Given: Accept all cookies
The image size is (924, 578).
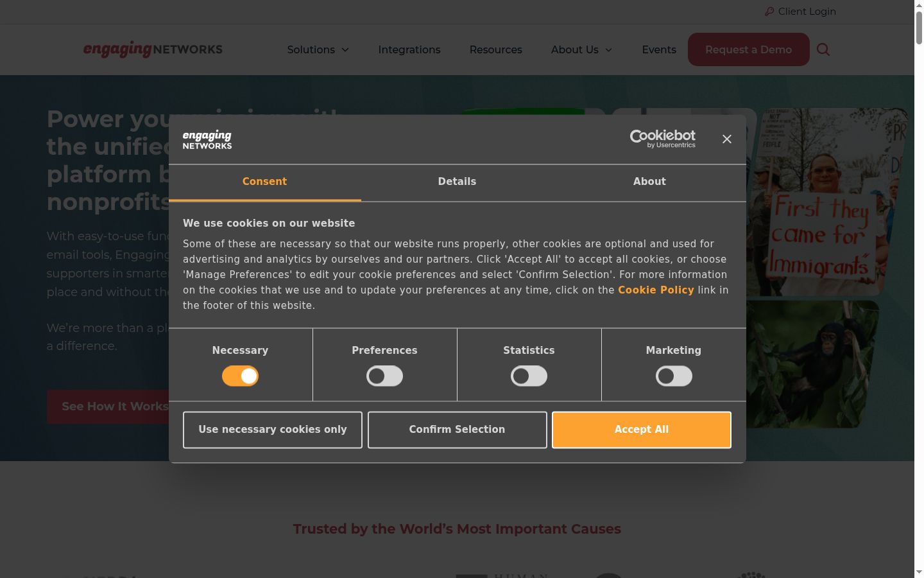Looking at the screenshot, I should pos(642,430).
